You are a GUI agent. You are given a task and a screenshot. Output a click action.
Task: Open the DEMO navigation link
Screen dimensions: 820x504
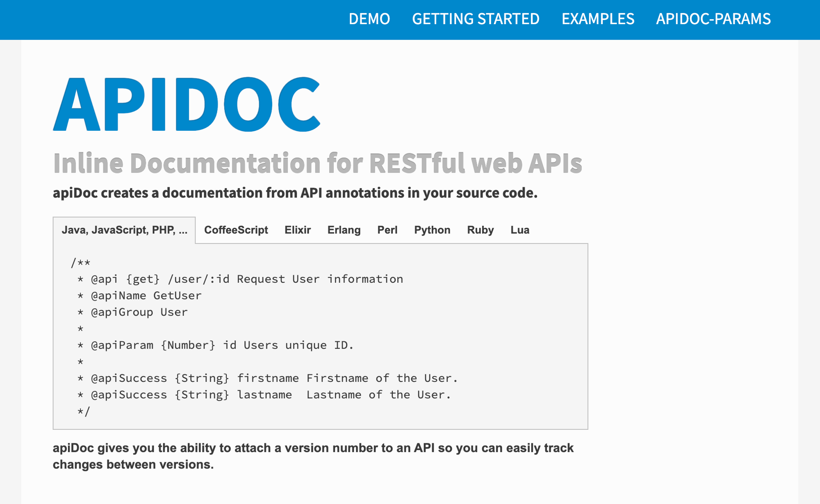[x=369, y=19]
